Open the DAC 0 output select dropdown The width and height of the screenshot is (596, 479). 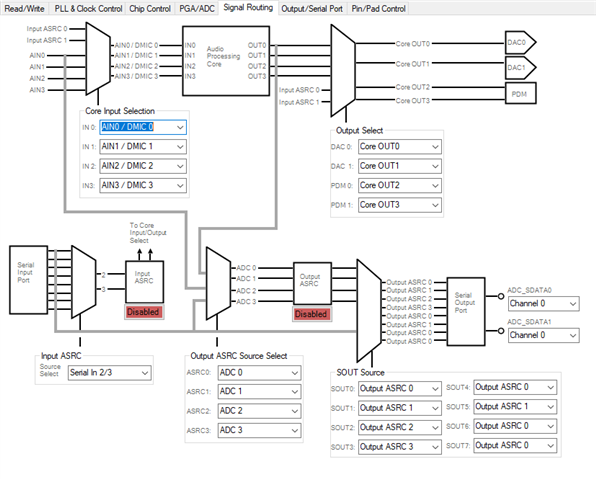point(399,146)
